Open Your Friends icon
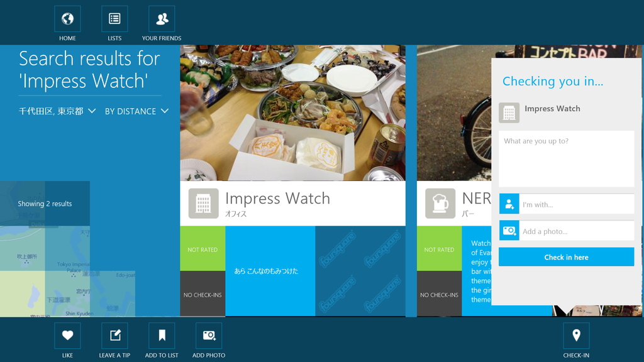The image size is (644, 362). pos(162,19)
